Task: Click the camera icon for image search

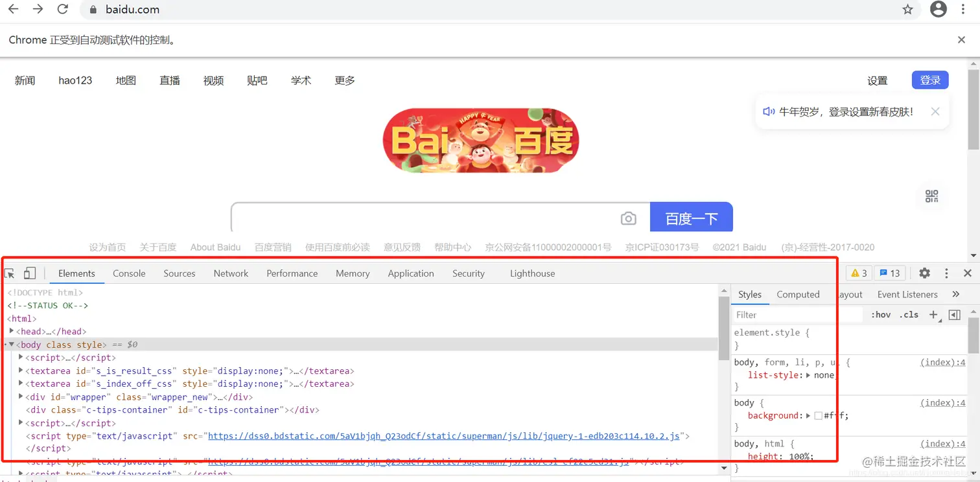Action: pyautogui.click(x=629, y=218)
